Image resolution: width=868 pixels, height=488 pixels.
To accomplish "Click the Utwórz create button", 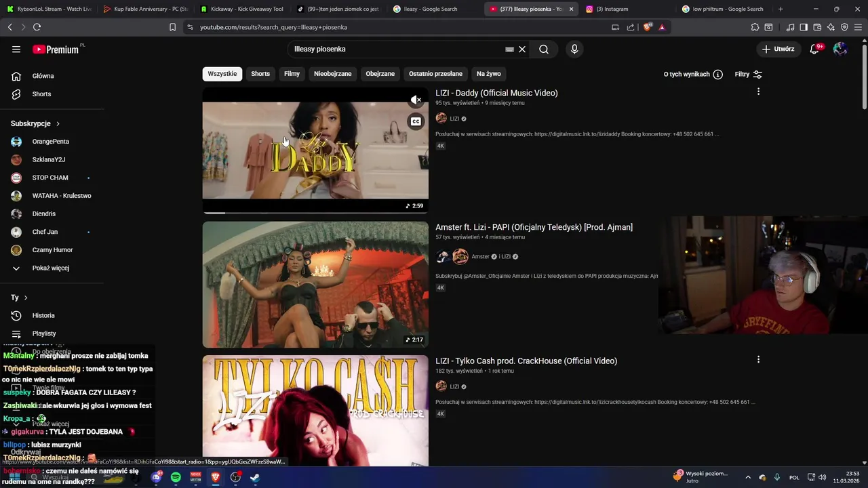I will (778, 49).
